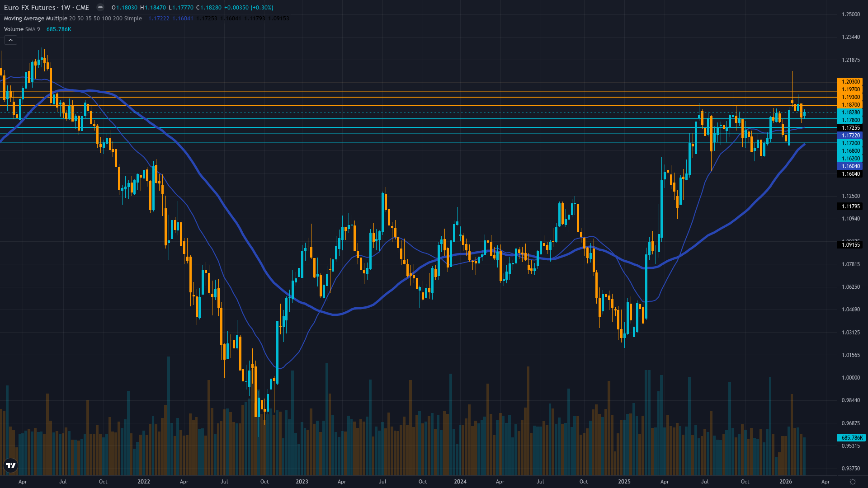The height and width of the screenshot is (488, 868).
Task: Click the 1.07815 price scale value
Action: click(x=851, y=264)
